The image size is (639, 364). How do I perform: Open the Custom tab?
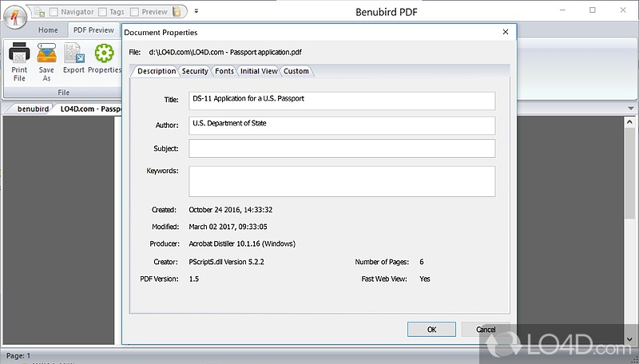pos(296,71)
